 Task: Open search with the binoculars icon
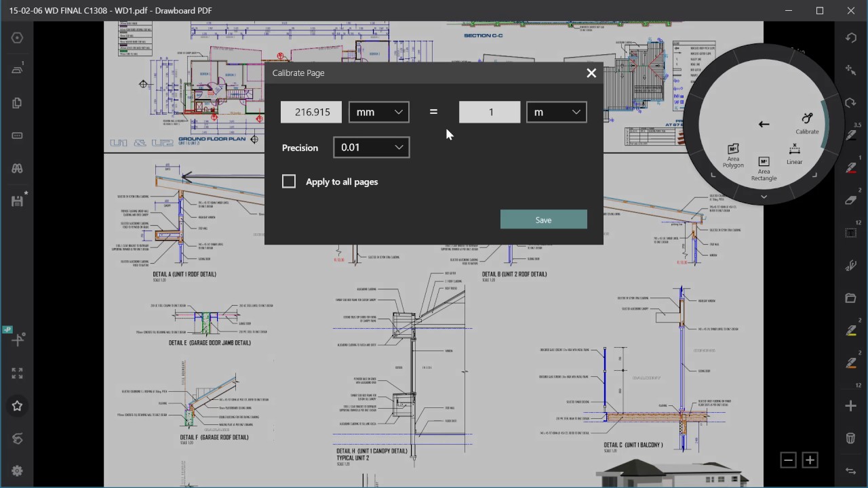click(x=18, y=168)
